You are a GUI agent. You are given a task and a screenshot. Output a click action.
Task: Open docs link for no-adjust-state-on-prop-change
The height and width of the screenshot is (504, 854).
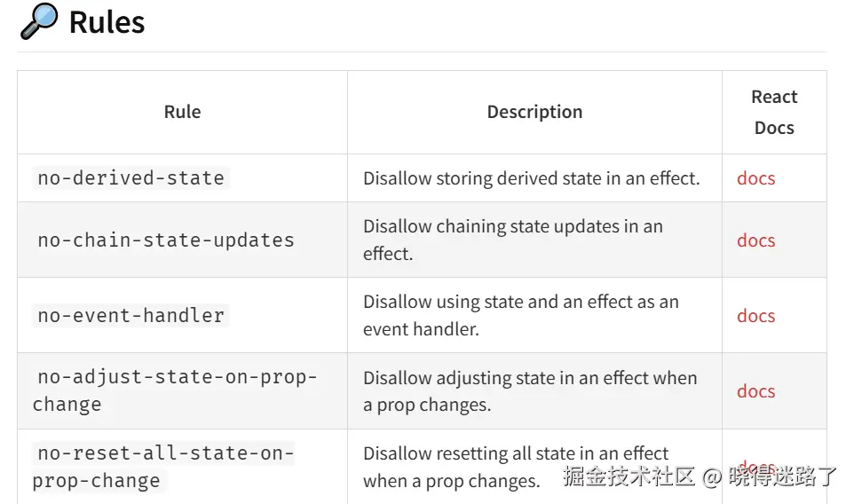[x=755, y=391]
